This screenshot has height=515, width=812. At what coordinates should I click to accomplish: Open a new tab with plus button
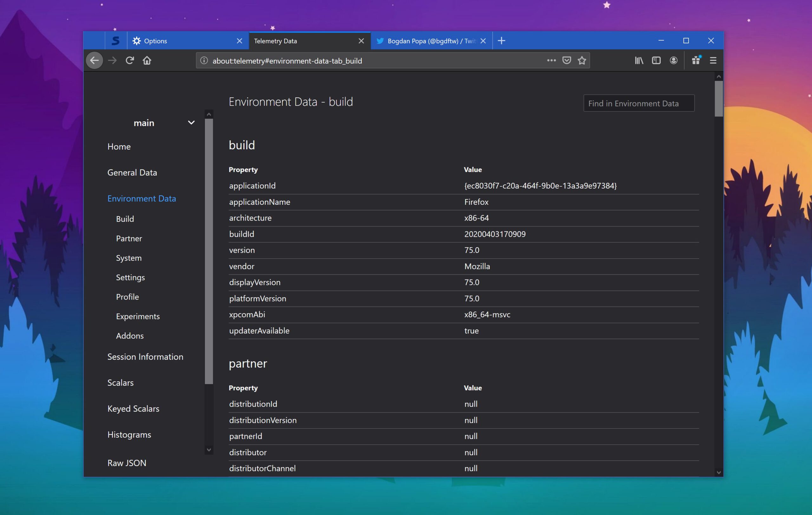click(x=501, y=41)
